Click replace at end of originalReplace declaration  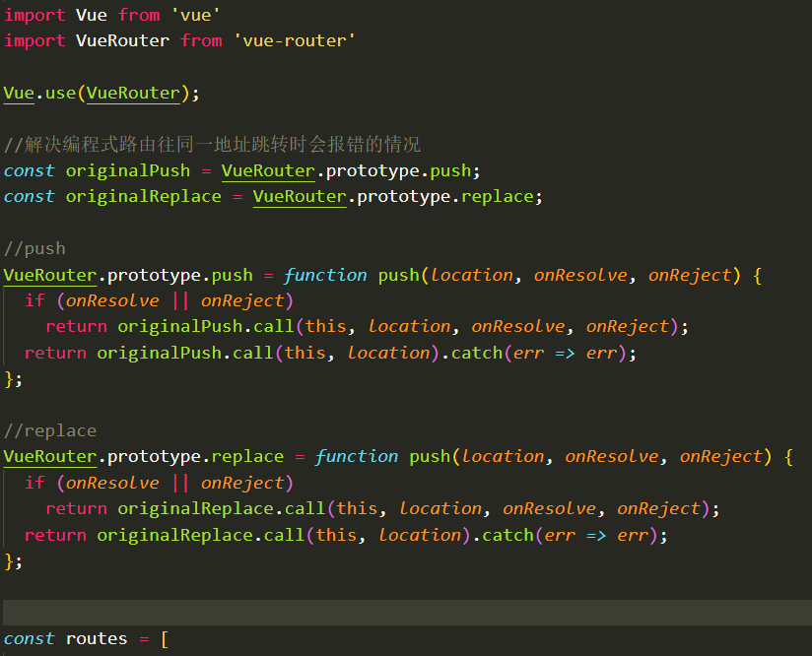(497, 197)
